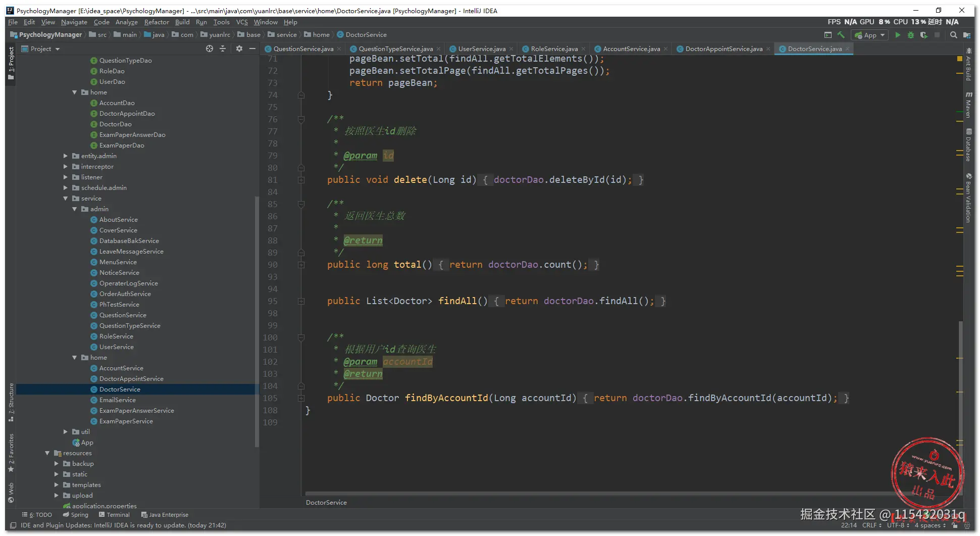Viewport: 980px width, 536px height.
Task: Open the App class in Project tree
Action: (x=87, y=443)
